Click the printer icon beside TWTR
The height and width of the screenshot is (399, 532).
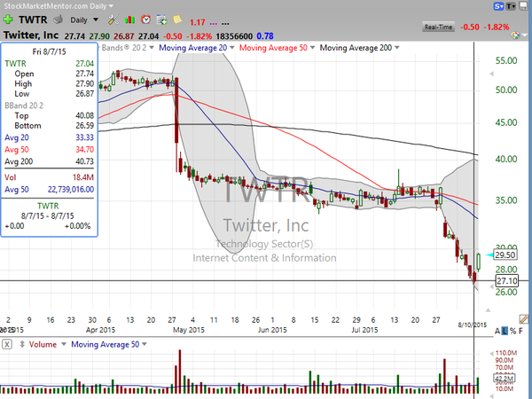[59, 20]
